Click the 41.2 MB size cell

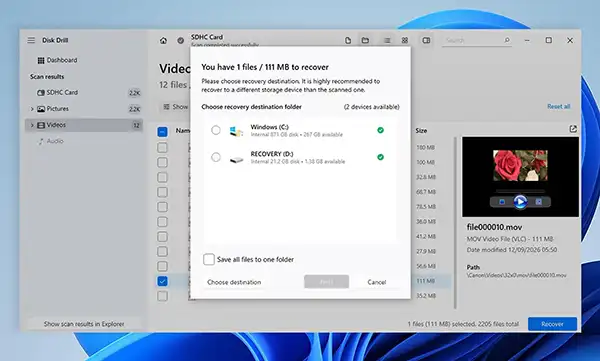tap(426, 237)
